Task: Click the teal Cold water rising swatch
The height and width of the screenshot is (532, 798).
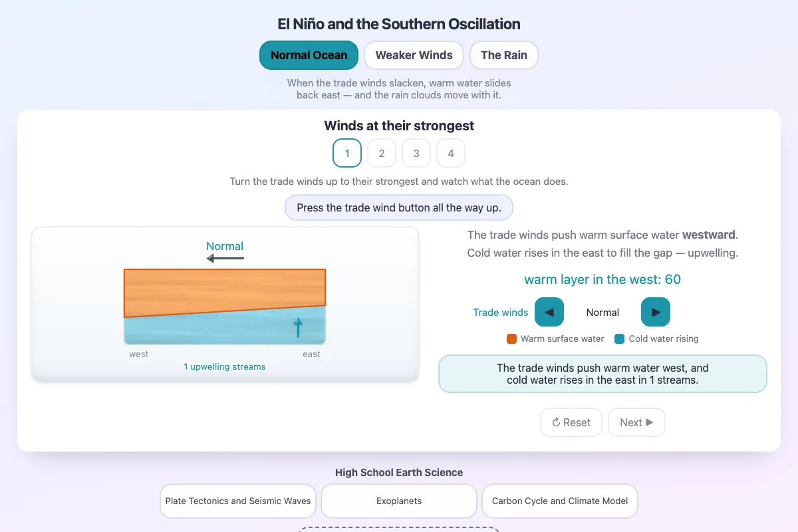Action: click(620, 338)
